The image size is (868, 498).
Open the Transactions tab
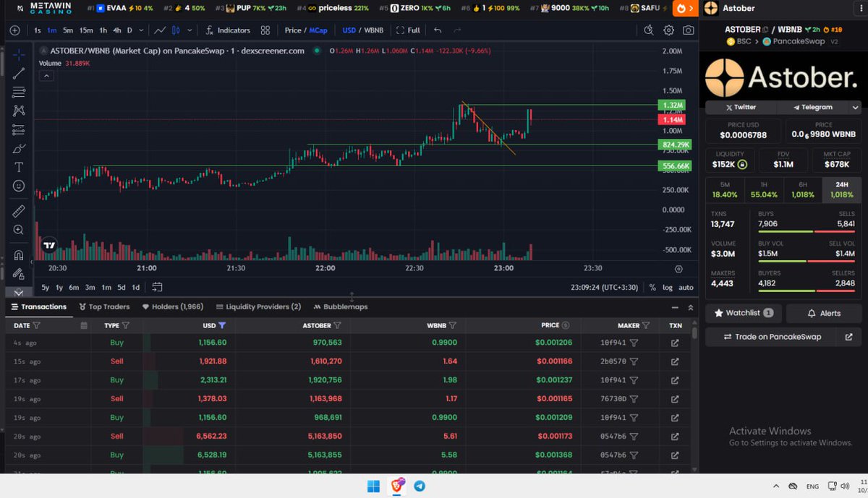tap(39, 306)
